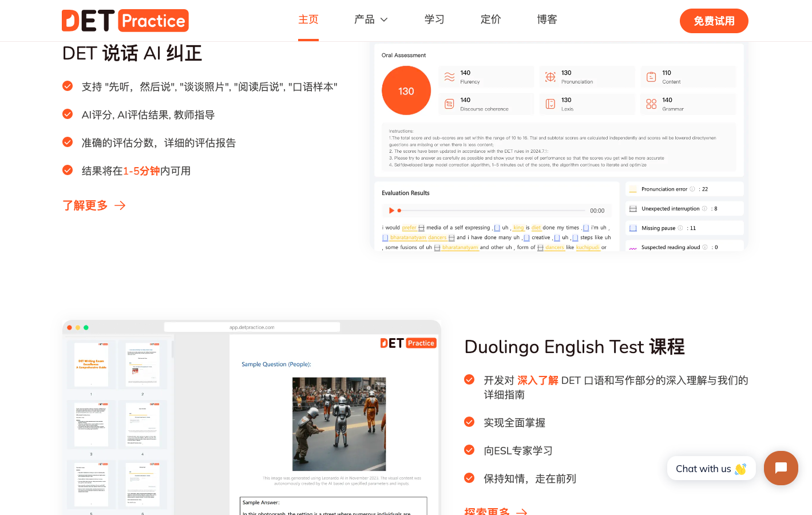The height and width of the screenshot is (515, 812).
Task: Click the Missing pause legend icon
Action: (x=633, y=228)
